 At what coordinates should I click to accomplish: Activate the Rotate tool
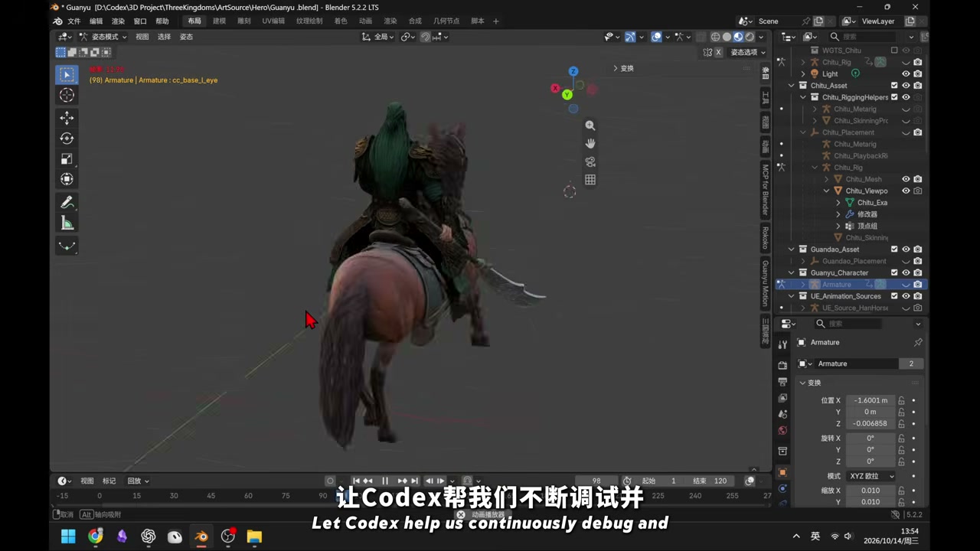[x=67, y=139]
